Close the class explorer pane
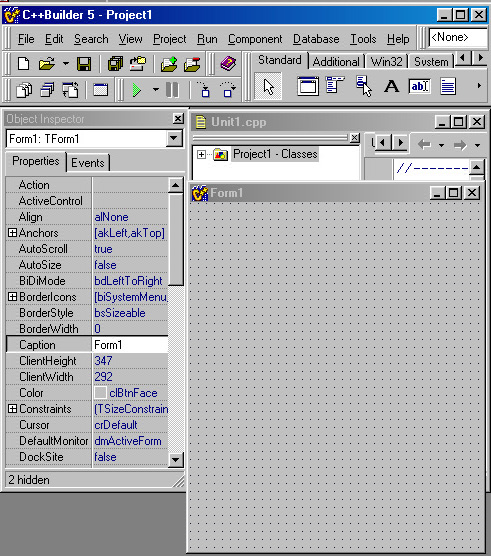Viewport: 491px width, 556px height. [355, 138]
